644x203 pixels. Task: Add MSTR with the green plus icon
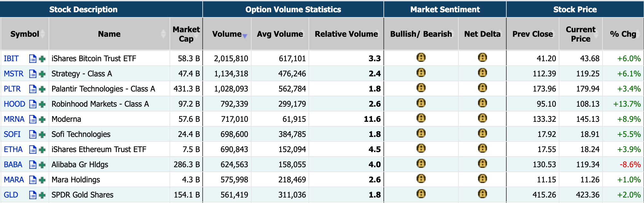tap(42, 74)
